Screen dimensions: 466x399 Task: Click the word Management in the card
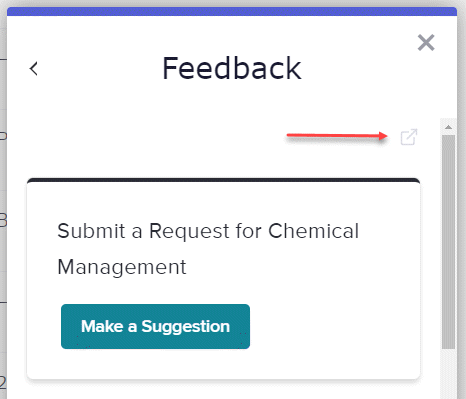point(122,267)
